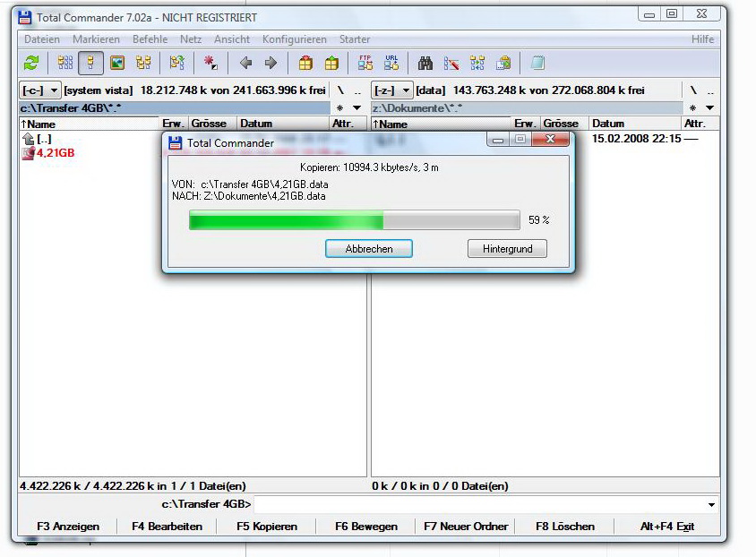The image size is (756, 557).
Task: Open the FTP connect icon
Action: click(365, 63)
